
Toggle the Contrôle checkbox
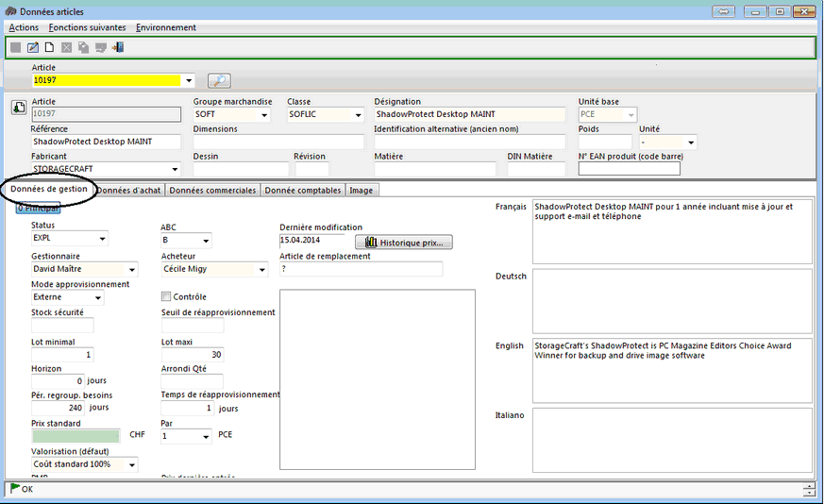click(x=166, y=296)
